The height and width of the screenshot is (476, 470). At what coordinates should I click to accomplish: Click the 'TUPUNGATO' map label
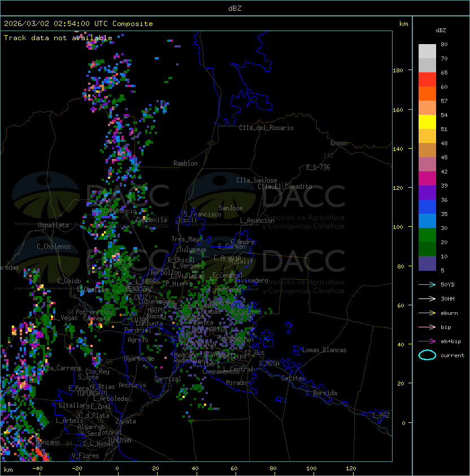pos(92,393)
